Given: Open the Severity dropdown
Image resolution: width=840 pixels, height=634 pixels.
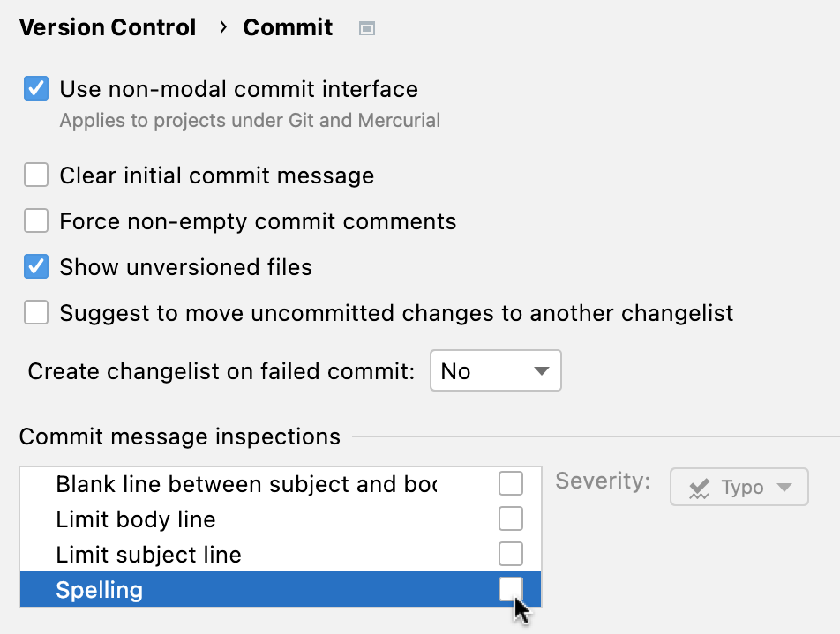Looking at the screenshot, I should (x=739, y=486).
